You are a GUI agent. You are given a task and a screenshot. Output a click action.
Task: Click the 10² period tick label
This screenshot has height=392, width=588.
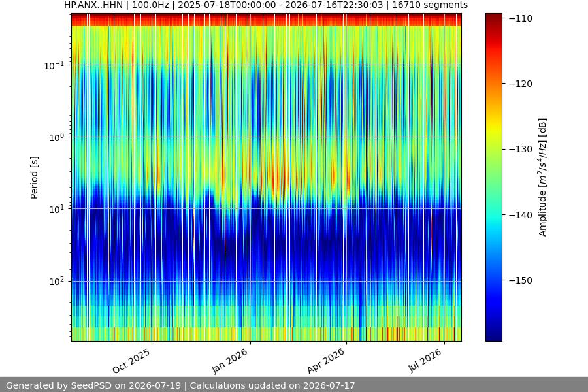point(56,282)
